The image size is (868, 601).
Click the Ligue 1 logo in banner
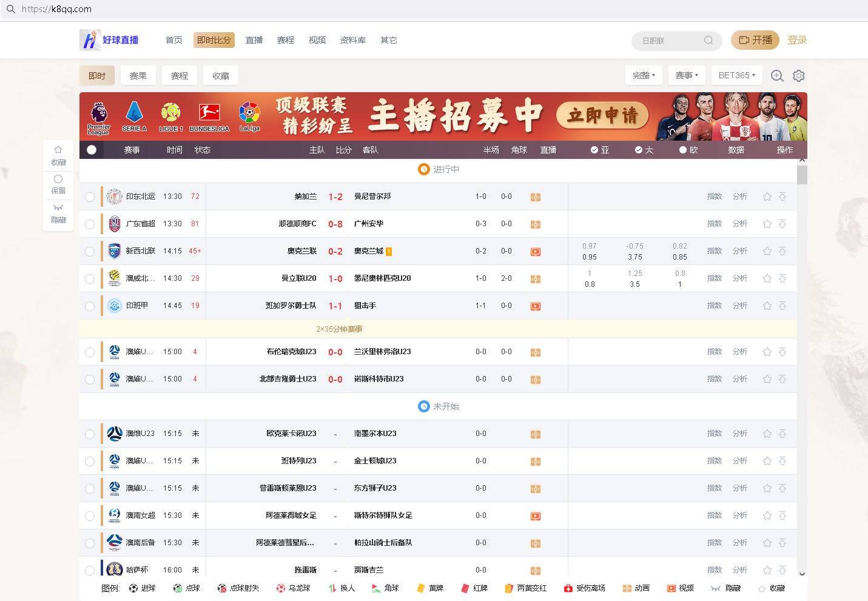coord(170,117)
